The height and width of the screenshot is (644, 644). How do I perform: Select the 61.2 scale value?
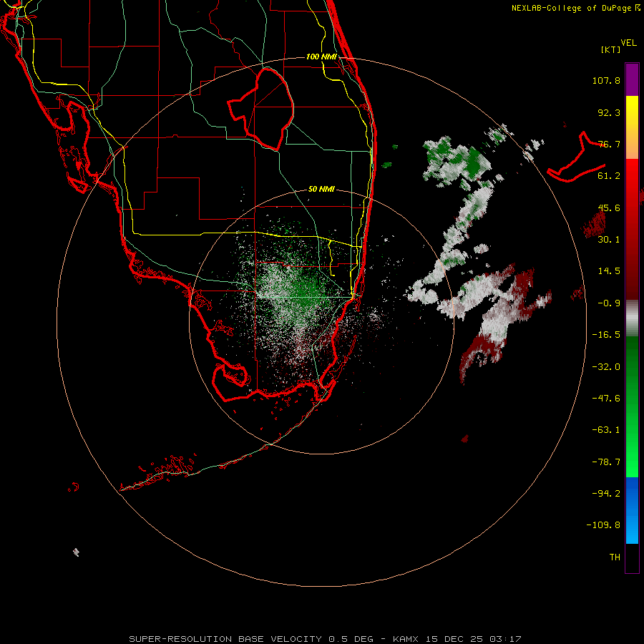(x=609, y=176)
